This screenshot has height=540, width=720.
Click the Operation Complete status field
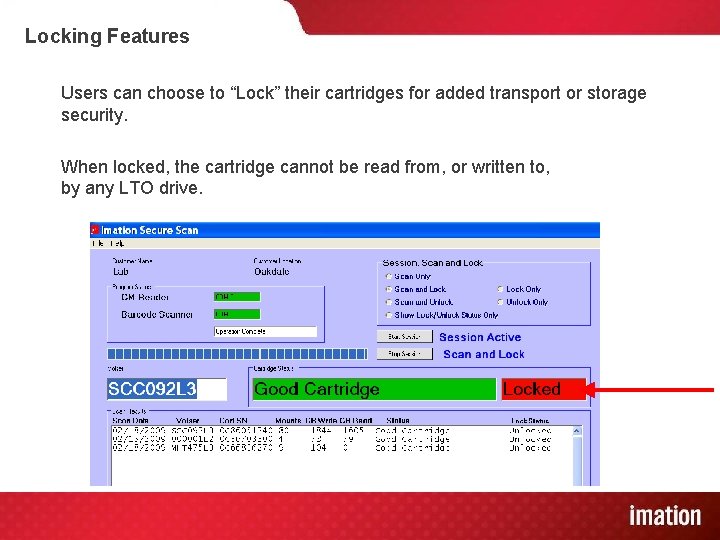pyautogui.click(x=265, y=332)
